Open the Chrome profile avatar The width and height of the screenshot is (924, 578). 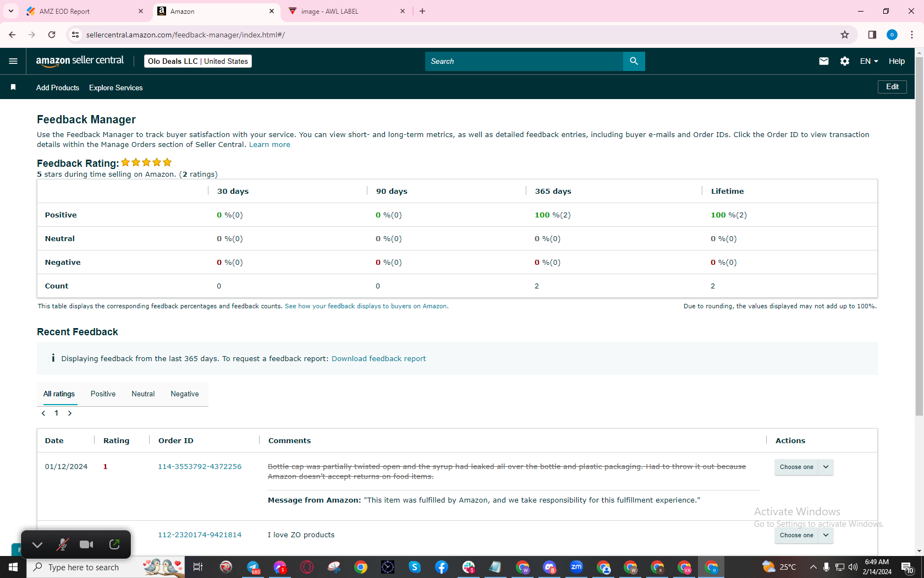tap(892, 35)
